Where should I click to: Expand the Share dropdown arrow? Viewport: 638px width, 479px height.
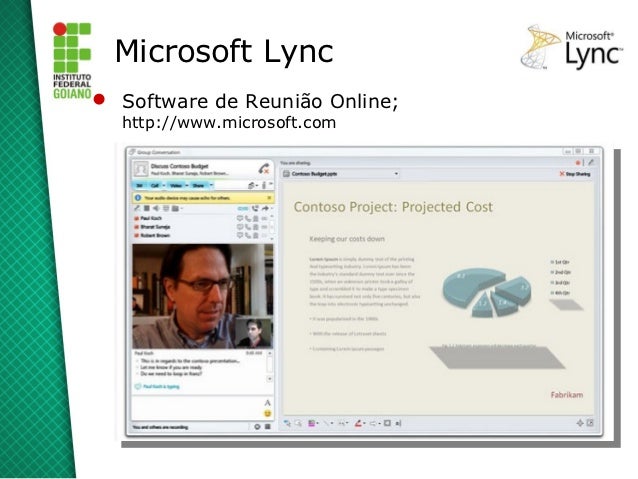coord(211,186)
